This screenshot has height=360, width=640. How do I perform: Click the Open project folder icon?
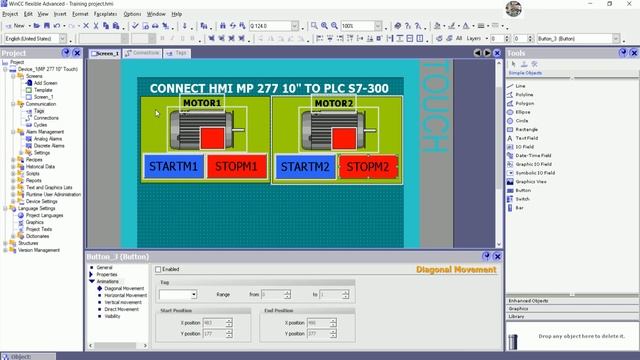37,26
